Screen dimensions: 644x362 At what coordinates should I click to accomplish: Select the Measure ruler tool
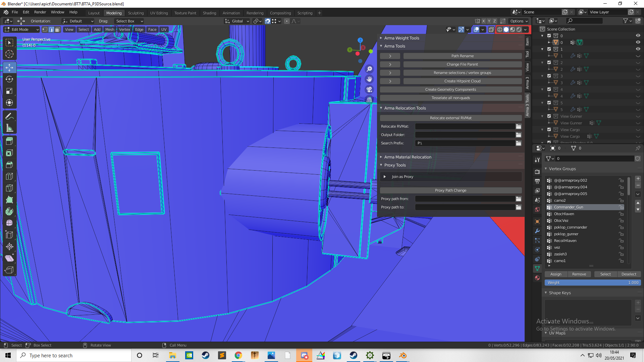coord(9,128)
